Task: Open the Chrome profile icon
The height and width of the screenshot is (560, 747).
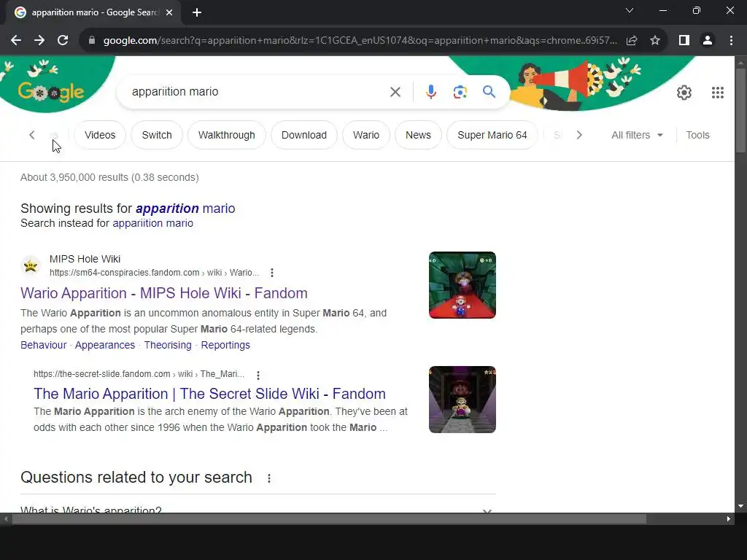Action: point(708,41)
